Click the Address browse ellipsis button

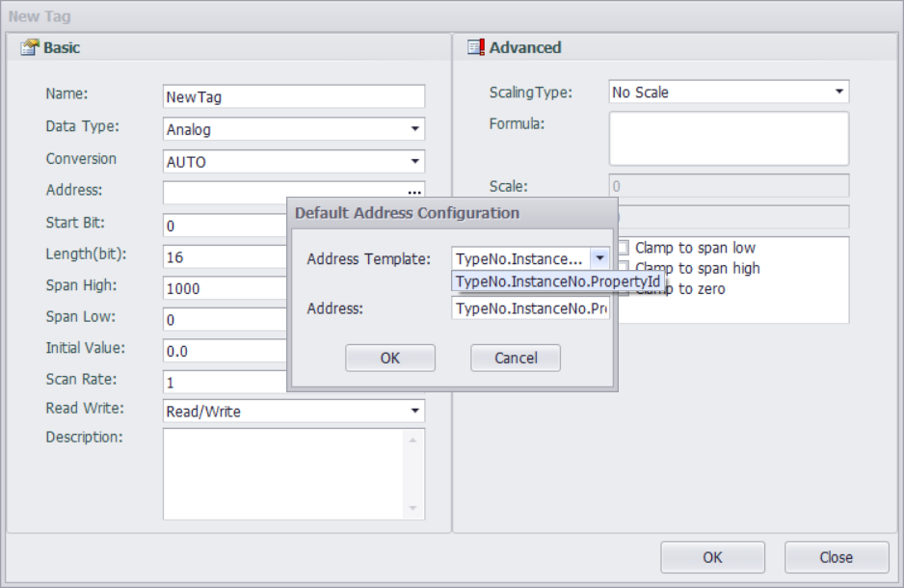pyautogui.click(x=414, y=193)
